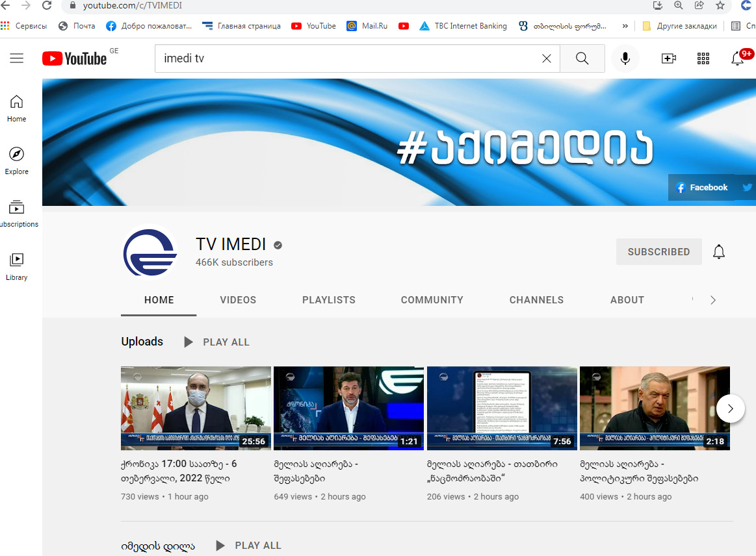Viewport: 756px width, 556px height.
Task: Open the notifications bell in header
Action: [x=737, y=58]
